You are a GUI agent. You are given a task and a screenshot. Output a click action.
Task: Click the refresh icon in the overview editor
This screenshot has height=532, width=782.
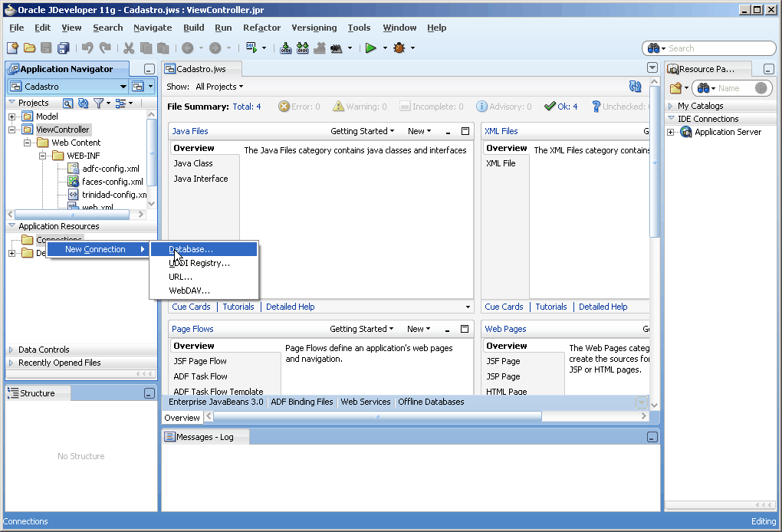pos(634,87)
